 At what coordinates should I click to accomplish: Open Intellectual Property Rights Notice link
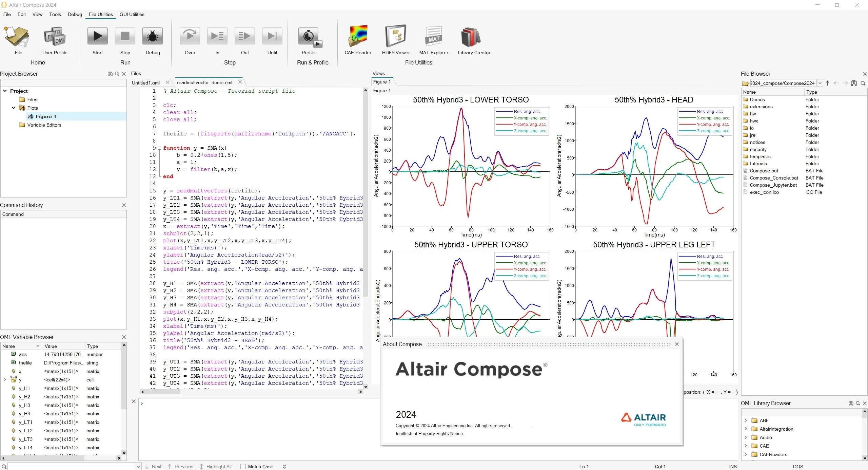tap(431, 433)
